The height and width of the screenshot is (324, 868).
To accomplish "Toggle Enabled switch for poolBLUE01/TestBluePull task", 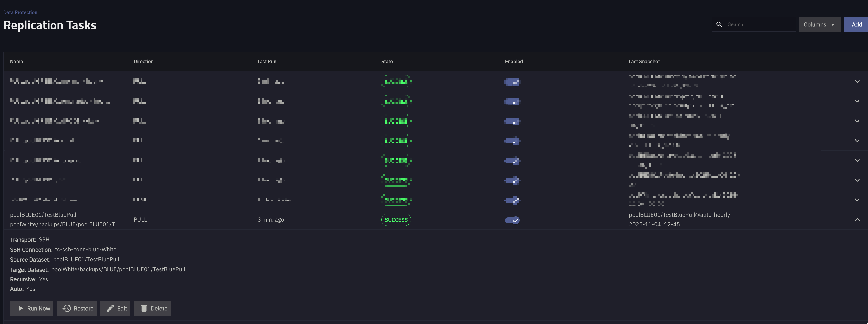I will coord(512,220).
